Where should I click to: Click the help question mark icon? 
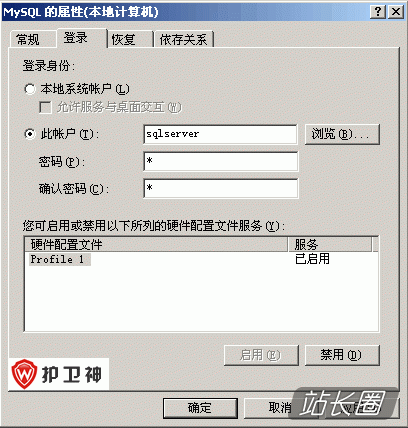point(378,12)
